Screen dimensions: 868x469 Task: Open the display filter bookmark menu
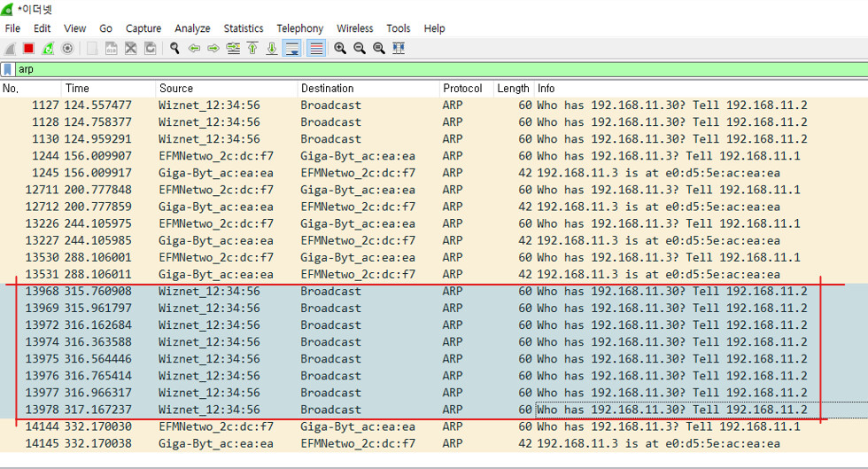click(8, 69)
